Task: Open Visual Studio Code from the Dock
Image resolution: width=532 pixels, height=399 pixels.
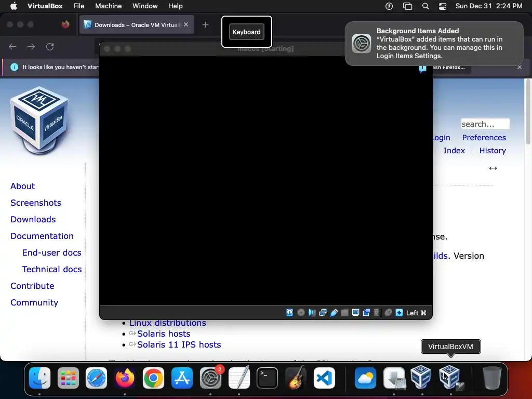Action: [x=324, y=378]
